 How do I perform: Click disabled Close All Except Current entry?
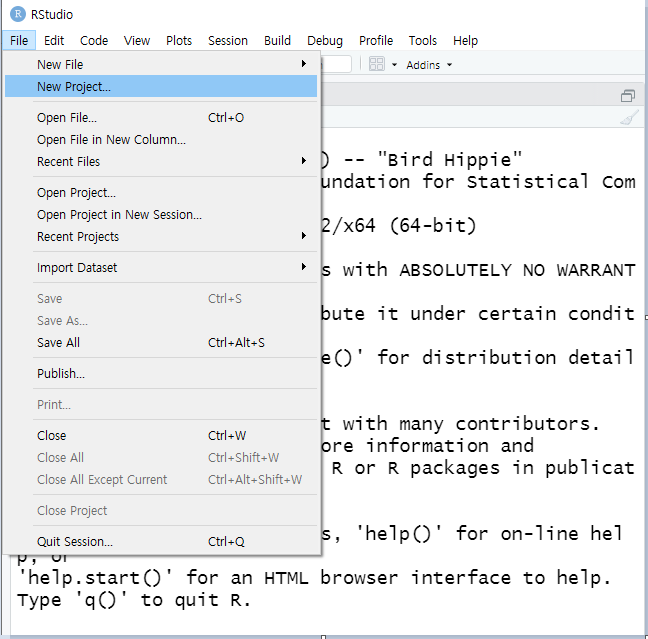(161, 479)
